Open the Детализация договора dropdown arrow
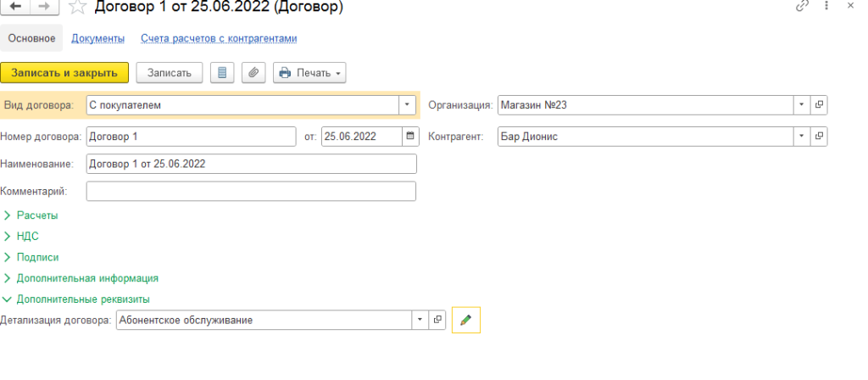Viewport: 868px width, 380px height. click(x=420, y=320)
